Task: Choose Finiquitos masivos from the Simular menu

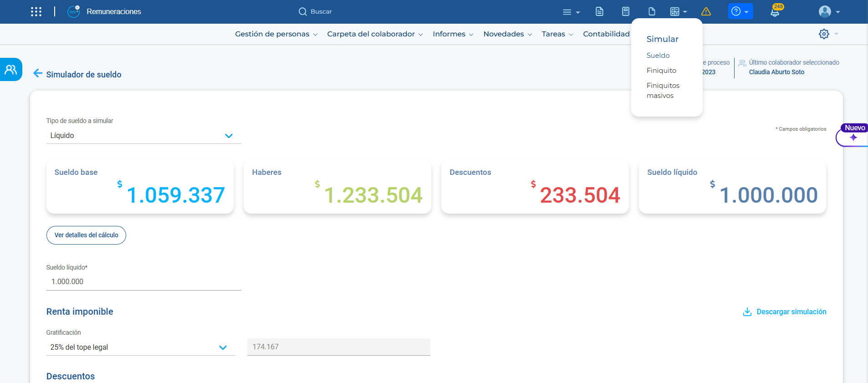Action: click(663, 91)
